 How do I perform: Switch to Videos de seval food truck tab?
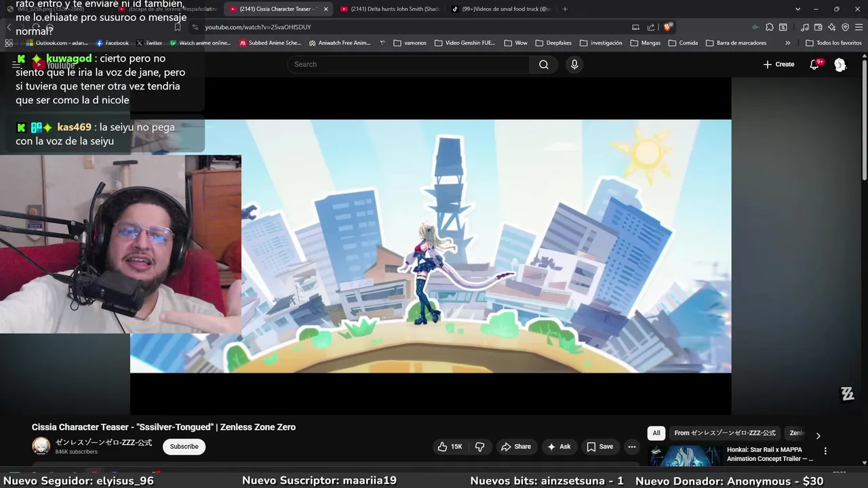502,9
